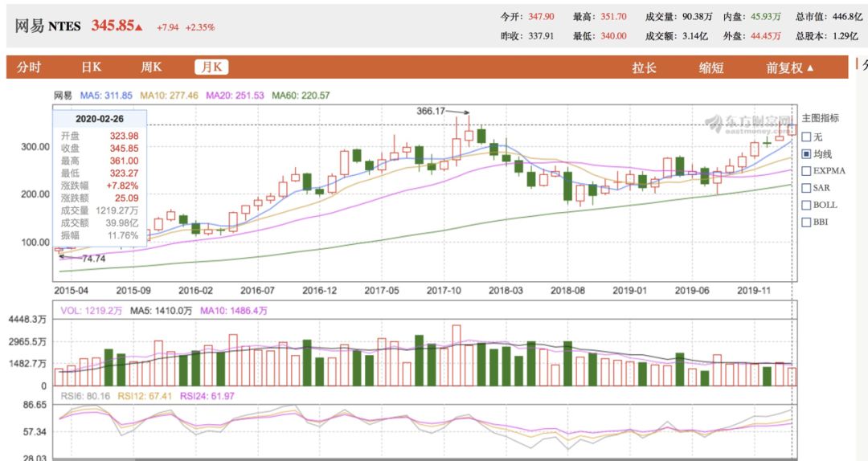Click the 拉长 stretch button
Image resolution: width=868 pixels, height=461 pixels.
[644, 68]
